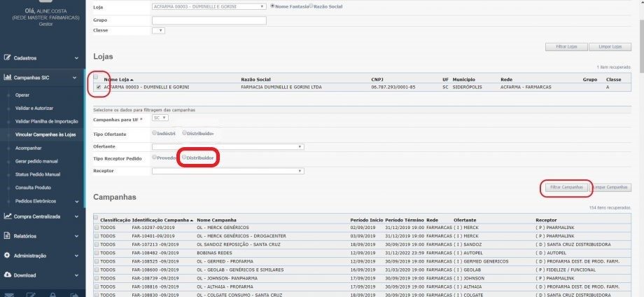The height and width of the screenshot is (297, 644).
Task: Click the Compra Centralizada cart icon
Action: click(8, 216)
